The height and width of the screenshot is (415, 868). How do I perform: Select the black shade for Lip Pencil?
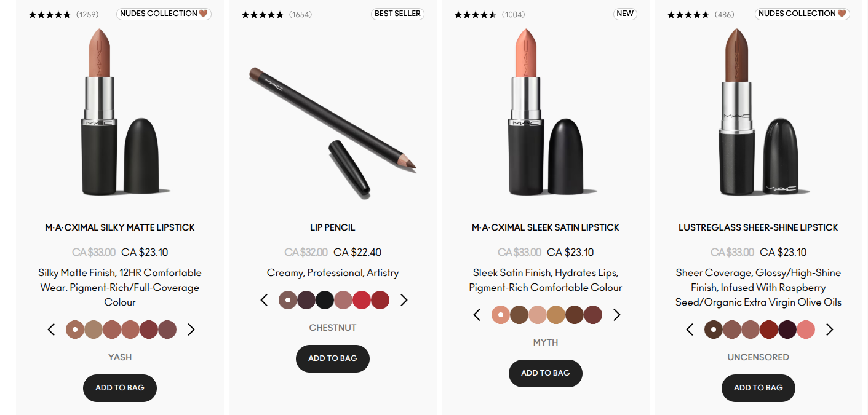coord(325,300)
